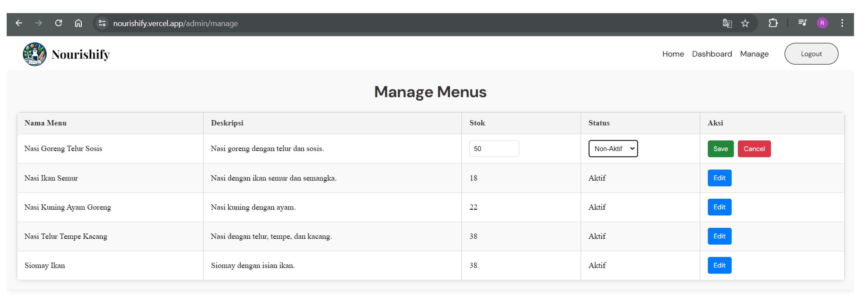Open site information icon in address bar
The height and width of the screenshot is (305, 868).
[x=102, y=23]
